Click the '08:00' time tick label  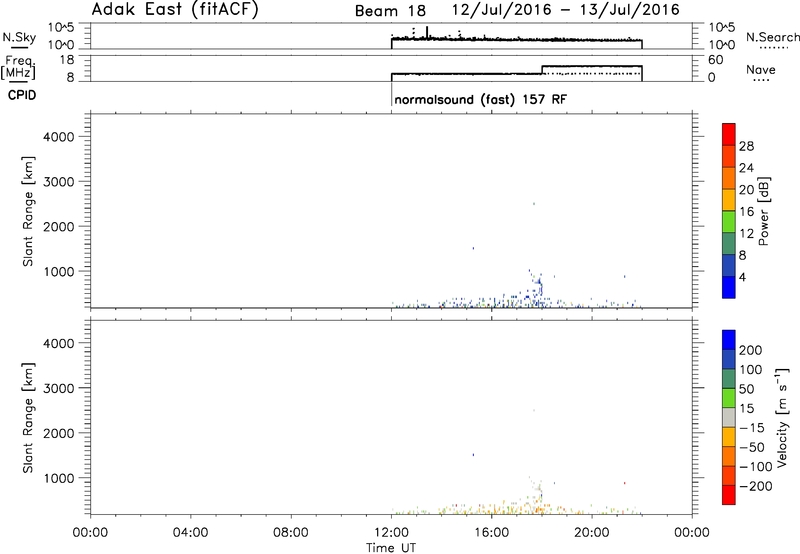point(291,533)
